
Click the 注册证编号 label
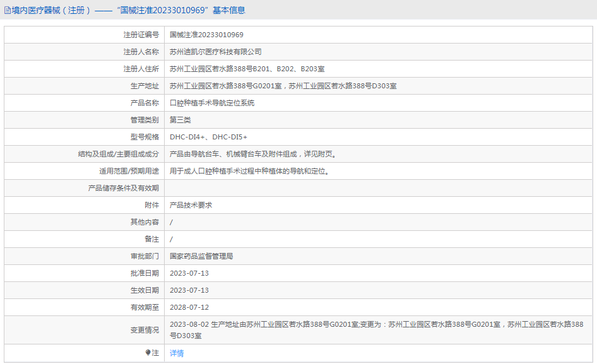141,35
